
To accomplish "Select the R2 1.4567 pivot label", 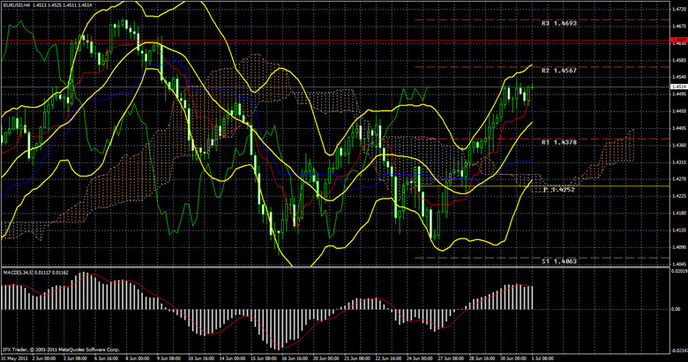I will (559, 70).
